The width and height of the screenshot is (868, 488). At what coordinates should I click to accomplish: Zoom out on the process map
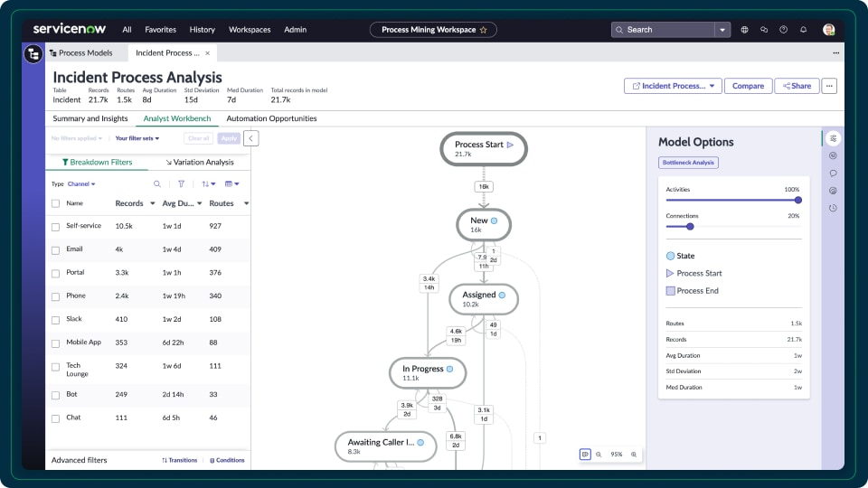click(599, 455)
